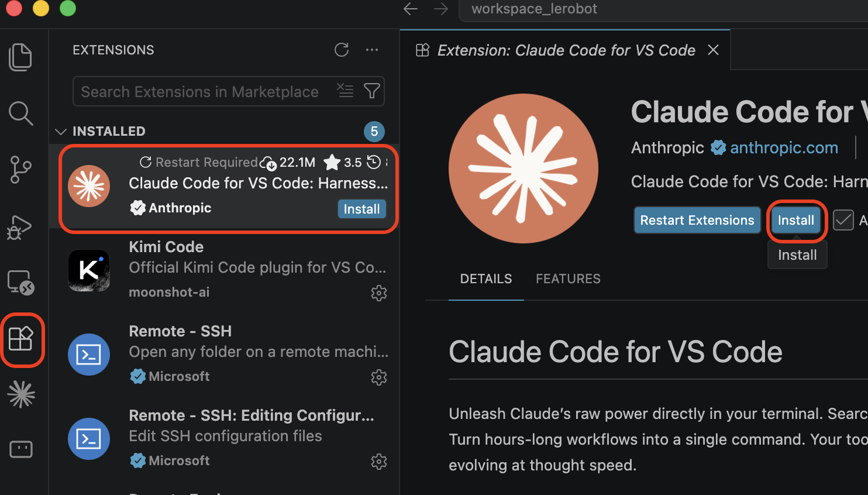Open the Remote Explorer view

20,282
